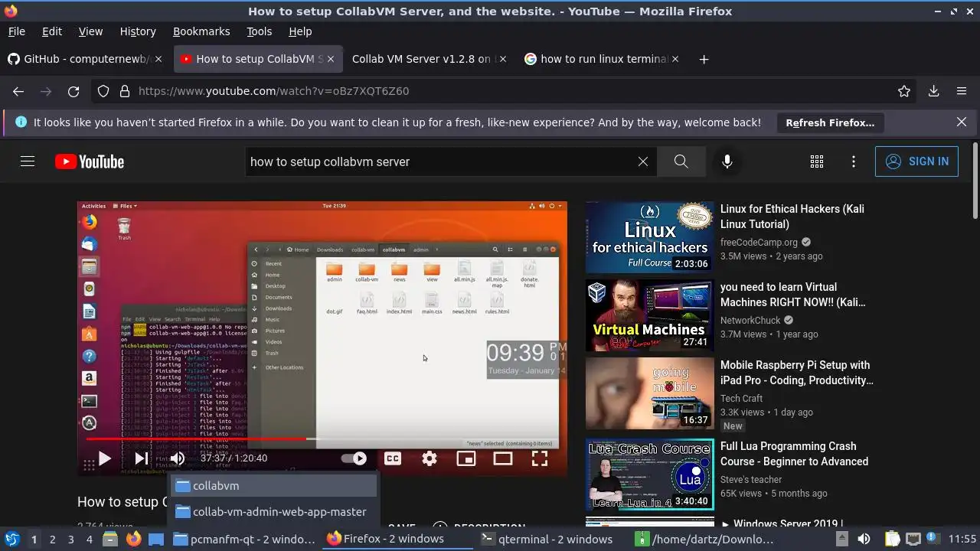Mute the video volume
Viewport: 980px width, 551px height.
click(x=178, y=458)
